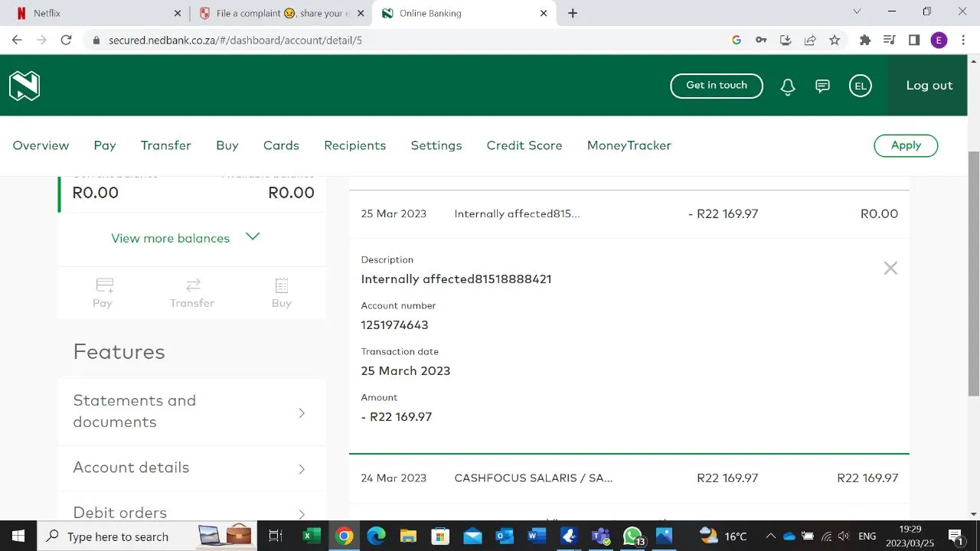980x551 pixels.
Task: Click the Pay card icon in quick actions
Action: (103, 286)
